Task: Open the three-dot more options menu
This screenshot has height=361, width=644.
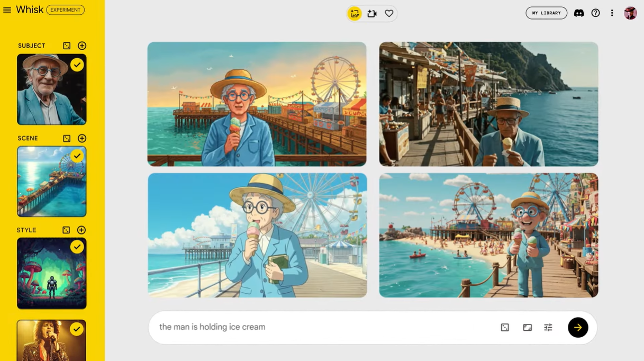Action: [612, 13]
